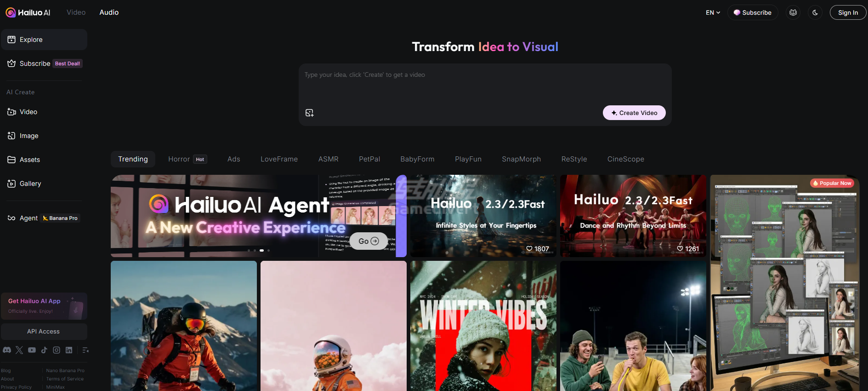Open the Hailuo 2.3 Infinite Styles thumbnail
Image resolution: width=868 pixels, height=391 pixels.
pyautogui.click(x=483, y=216)
